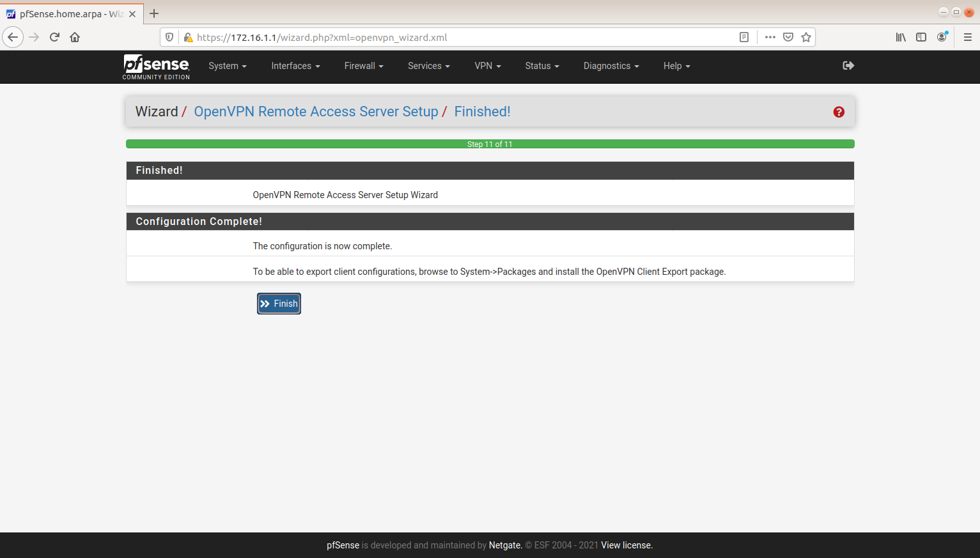Click the Step 11 of 11 progress bar
Viewport: 980px width, 558px height.
click(490, 144)
